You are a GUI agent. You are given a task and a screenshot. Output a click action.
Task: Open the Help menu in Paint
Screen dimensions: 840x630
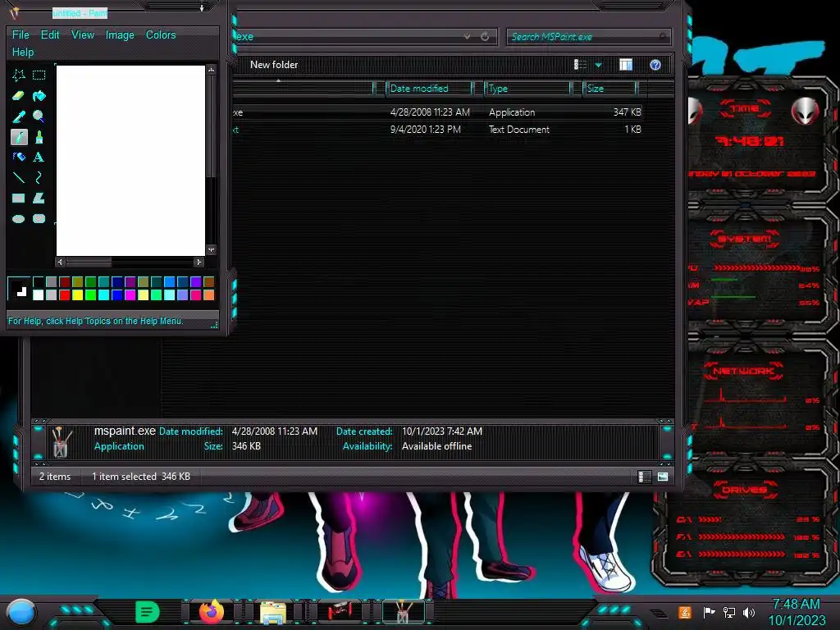coord(22,52)
